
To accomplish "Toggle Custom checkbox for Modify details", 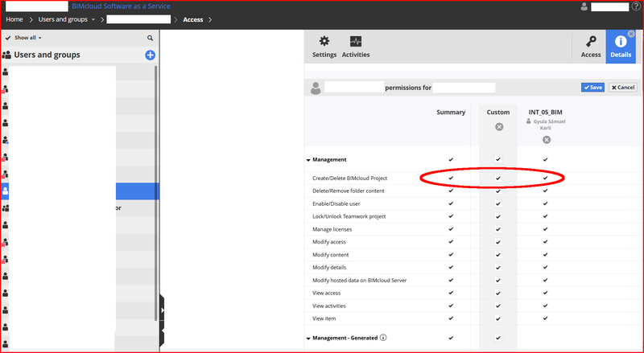I will (x=498, y=268).
